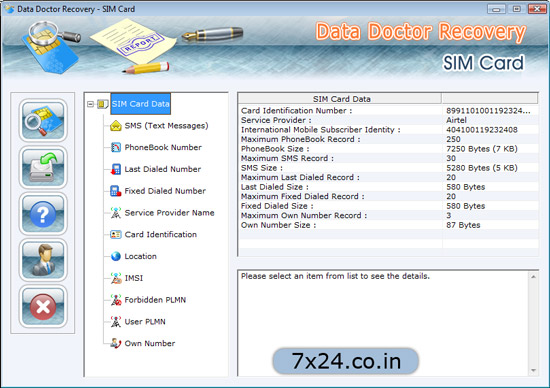
Task: Click the SIM Card Data column header
Action: (x=340, y=99)
